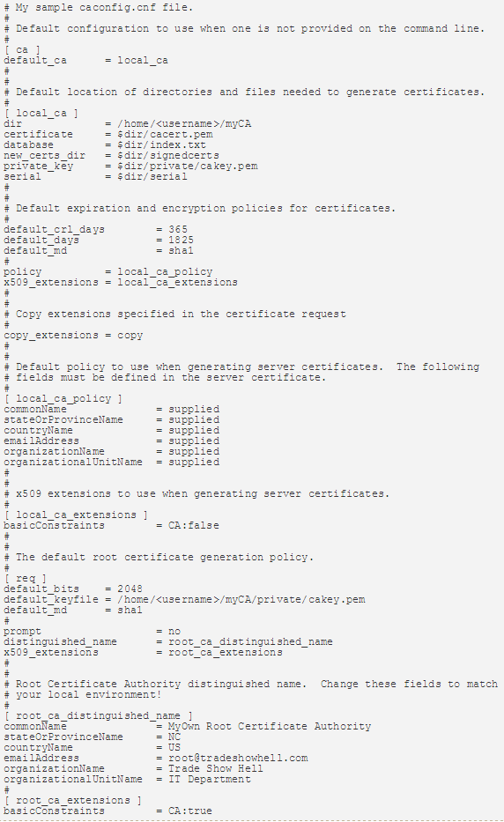Click the '[ ca ]' section header
This screenshot has height=822, width=504.
coord(22,50)
